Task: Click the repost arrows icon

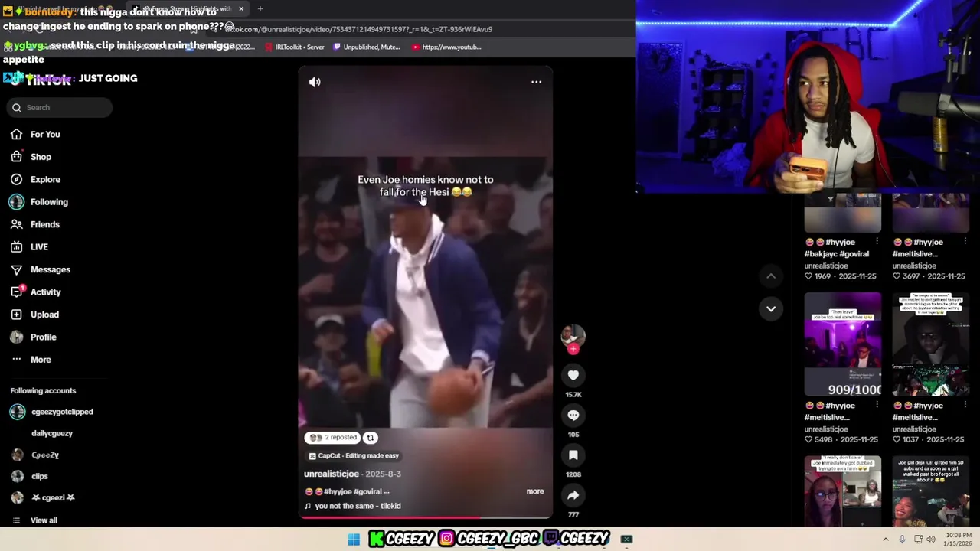Action: click(x=370, y=438)
